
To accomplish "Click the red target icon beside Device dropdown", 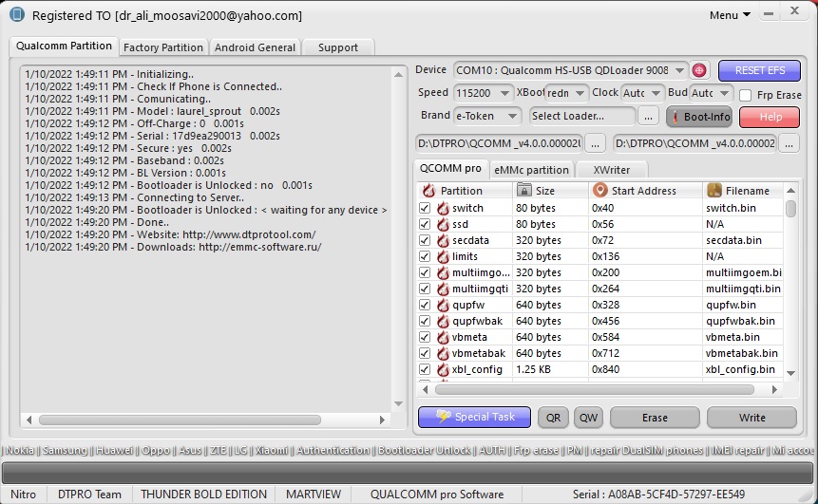I will click(x=699, y=70).
